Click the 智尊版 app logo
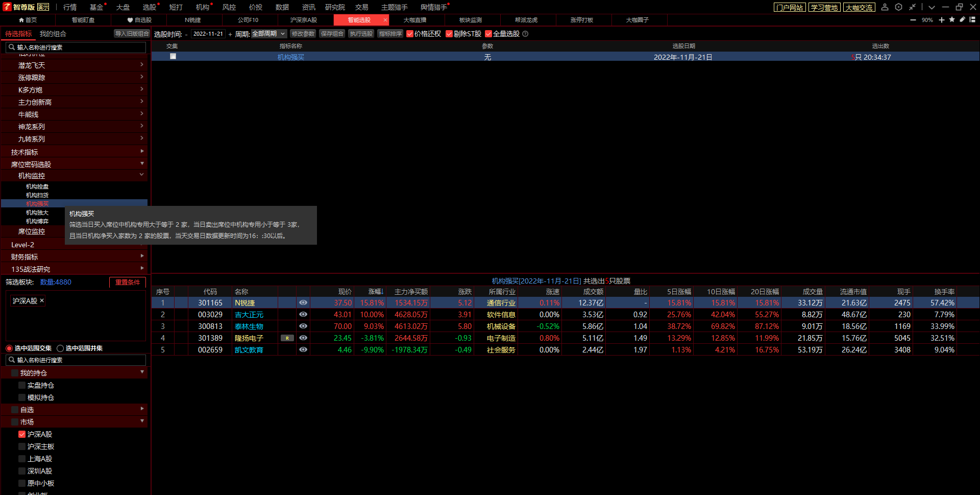980x495 pixels. point(7,7)
